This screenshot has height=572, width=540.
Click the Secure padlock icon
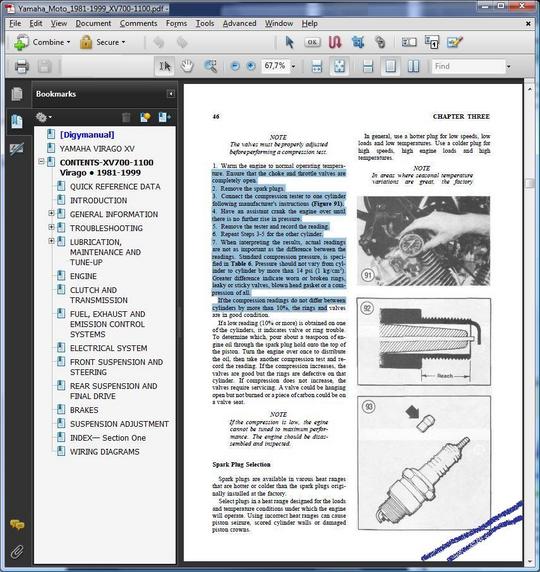[86, 42]
